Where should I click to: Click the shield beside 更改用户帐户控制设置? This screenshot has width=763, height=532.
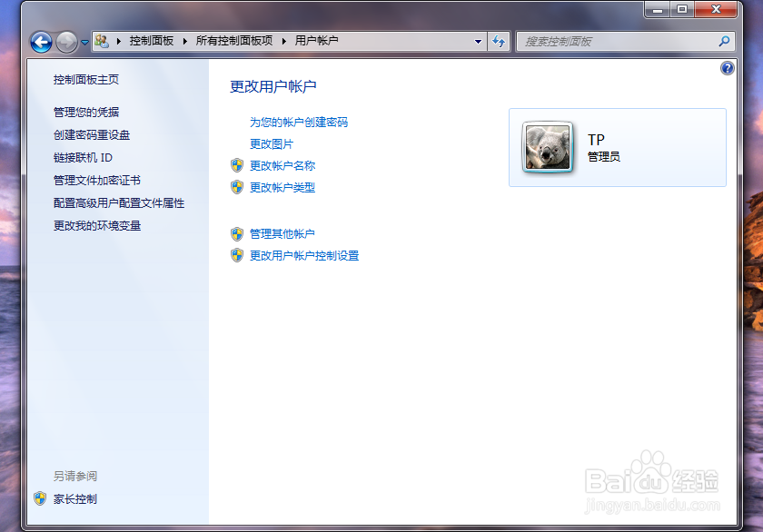(237, 256)
